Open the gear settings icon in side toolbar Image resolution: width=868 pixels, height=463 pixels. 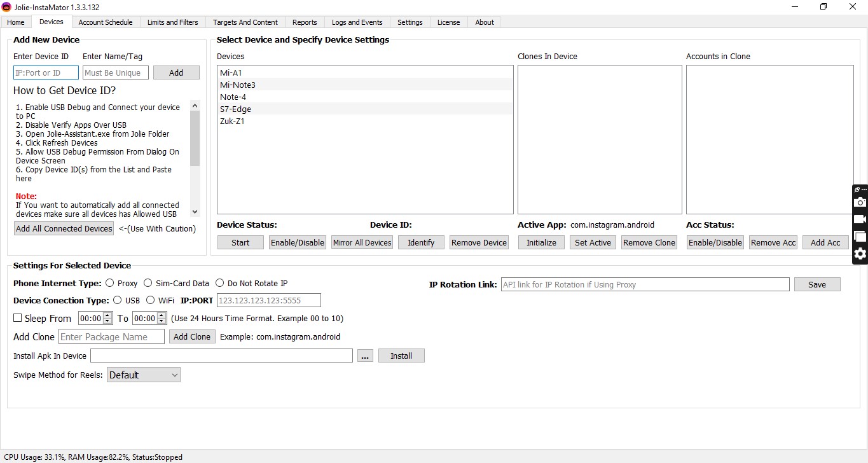pos(860,254)
